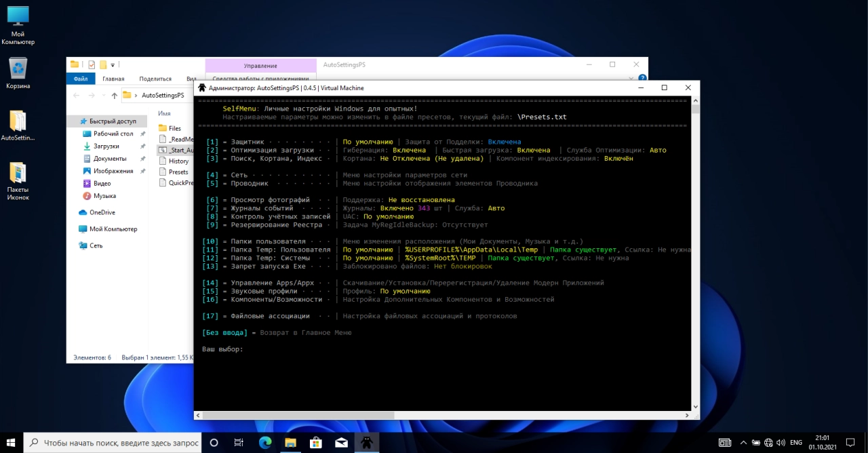
Task: Click Properties checkmark icon in Explorer title bar
Action: [91, 64]
